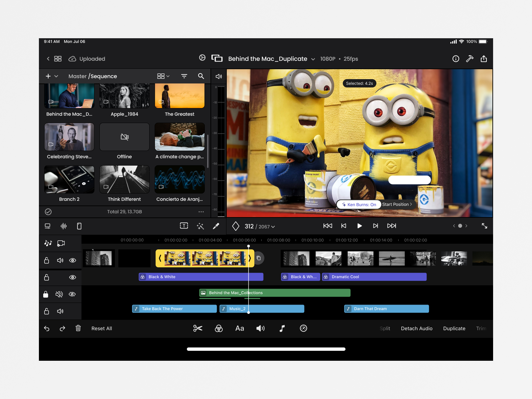Mute the music track speaker

[60, 311]
